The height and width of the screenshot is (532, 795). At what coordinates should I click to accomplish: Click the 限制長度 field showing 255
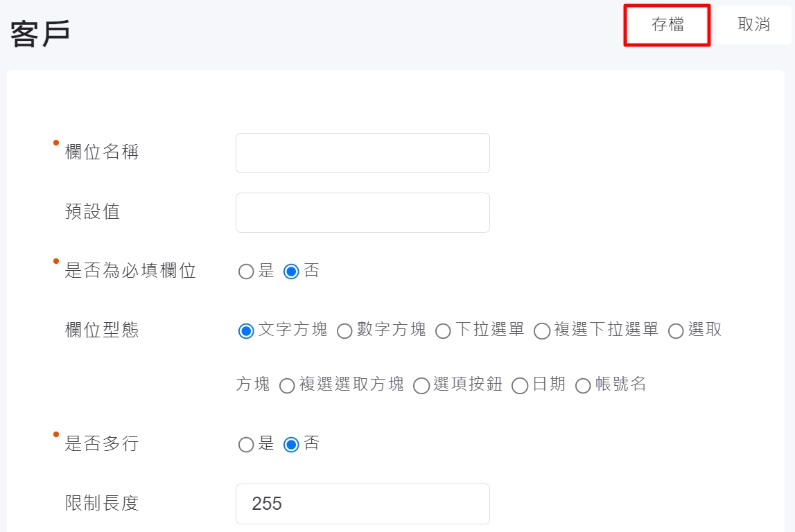(x=362, y=504)
